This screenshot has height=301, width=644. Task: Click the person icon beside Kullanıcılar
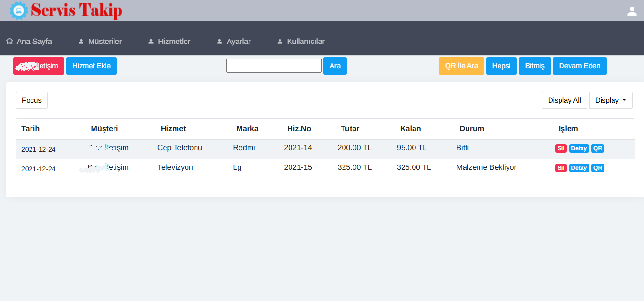click(x=280, y=42)
